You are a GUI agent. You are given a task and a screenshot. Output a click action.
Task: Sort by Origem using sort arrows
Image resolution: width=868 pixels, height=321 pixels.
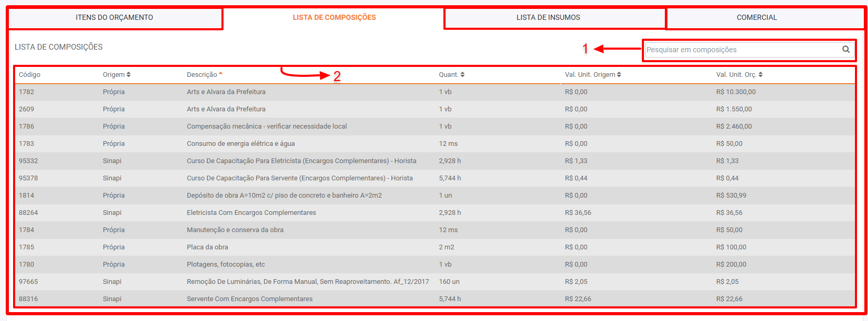point(128,75)
